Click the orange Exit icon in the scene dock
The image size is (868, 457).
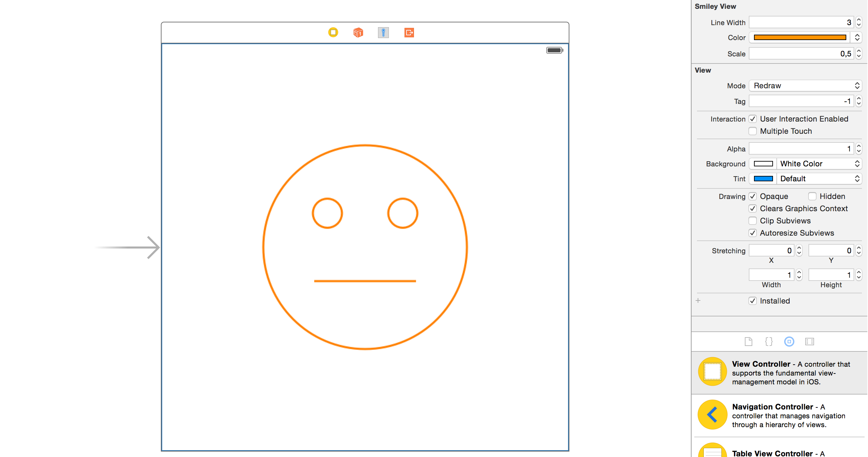point(409,33)
